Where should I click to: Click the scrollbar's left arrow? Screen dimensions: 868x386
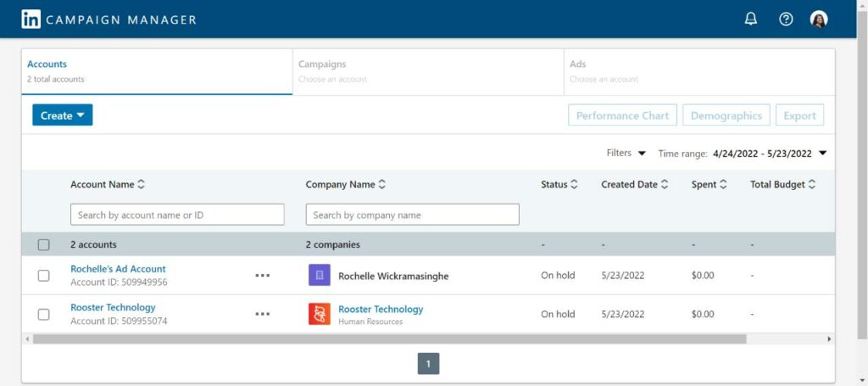(27, 338)
